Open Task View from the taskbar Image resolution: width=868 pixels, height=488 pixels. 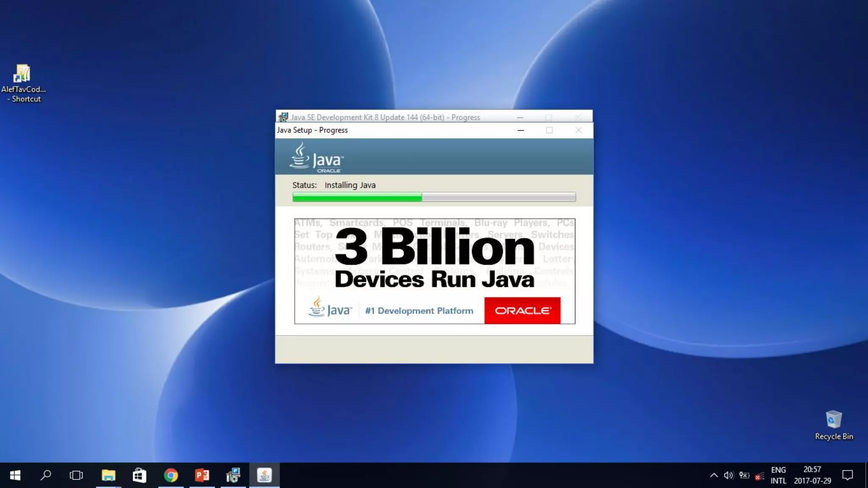76,475
